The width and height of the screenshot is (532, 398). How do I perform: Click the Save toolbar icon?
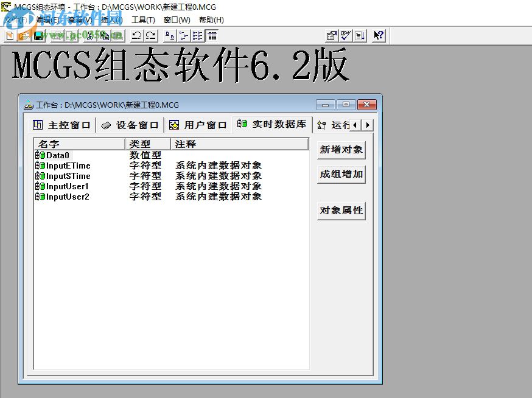point(38,35)
